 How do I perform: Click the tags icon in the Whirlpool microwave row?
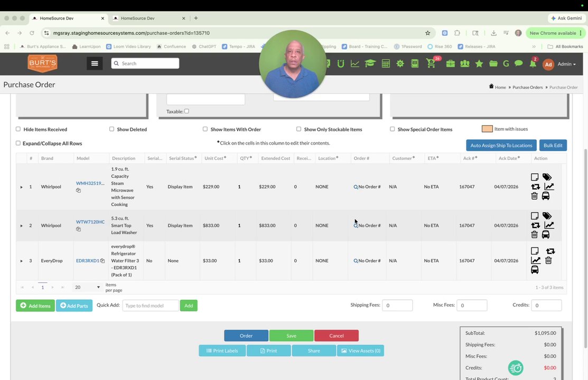[547, 177]
